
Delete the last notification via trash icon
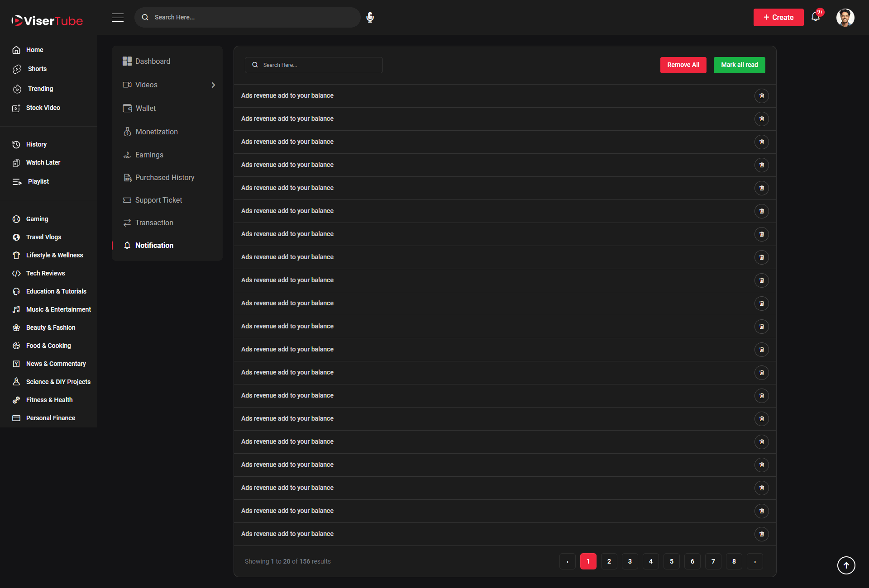pyautogui.click(x=762, y=534)
